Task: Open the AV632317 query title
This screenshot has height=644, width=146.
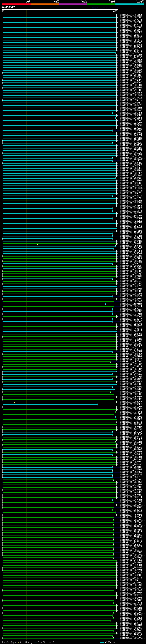Action: tap(8, 7)
